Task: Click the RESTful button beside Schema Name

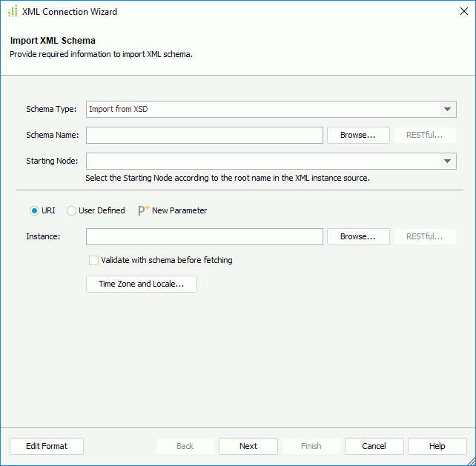Action: click(x=425, y=135)
